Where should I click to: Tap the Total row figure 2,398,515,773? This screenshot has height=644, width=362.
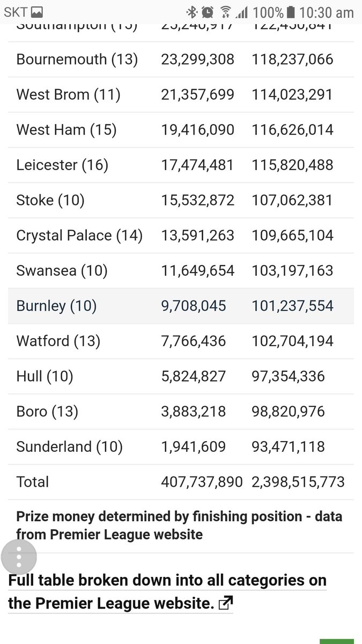click(x=298, y=482)
